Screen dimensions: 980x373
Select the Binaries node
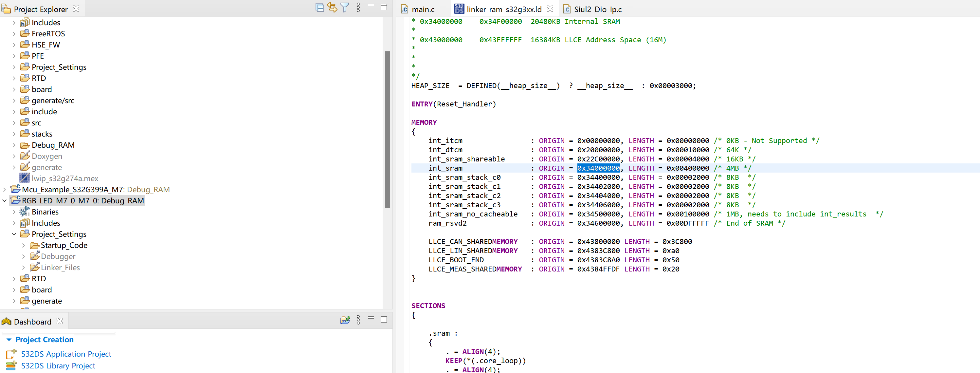pos(45,212)
